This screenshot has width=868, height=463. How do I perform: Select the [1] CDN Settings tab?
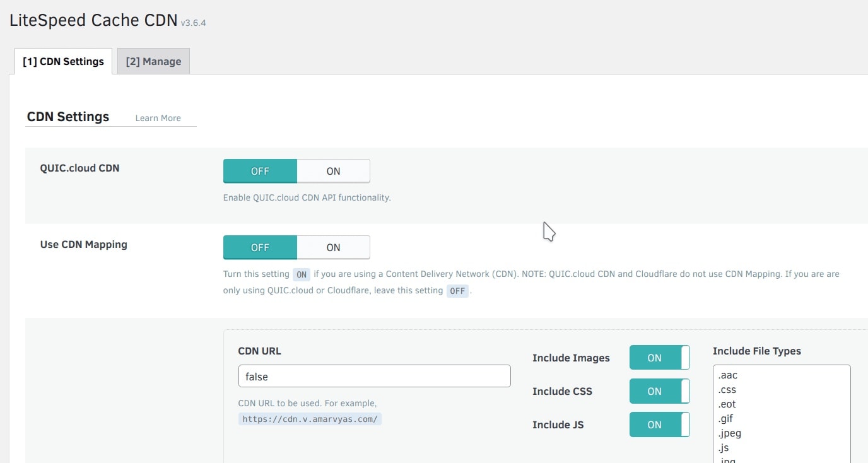click(63, 61)
